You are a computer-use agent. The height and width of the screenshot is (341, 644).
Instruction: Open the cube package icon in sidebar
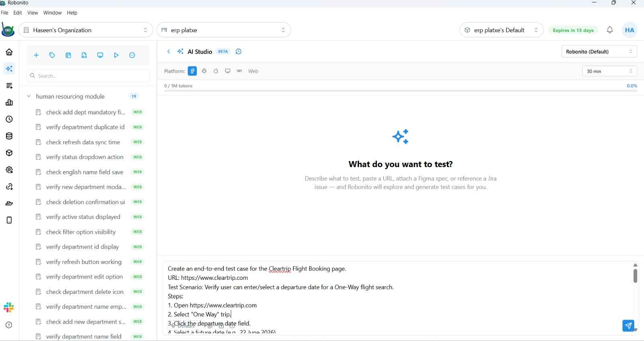pyautogui.click(x=9, y=153)
